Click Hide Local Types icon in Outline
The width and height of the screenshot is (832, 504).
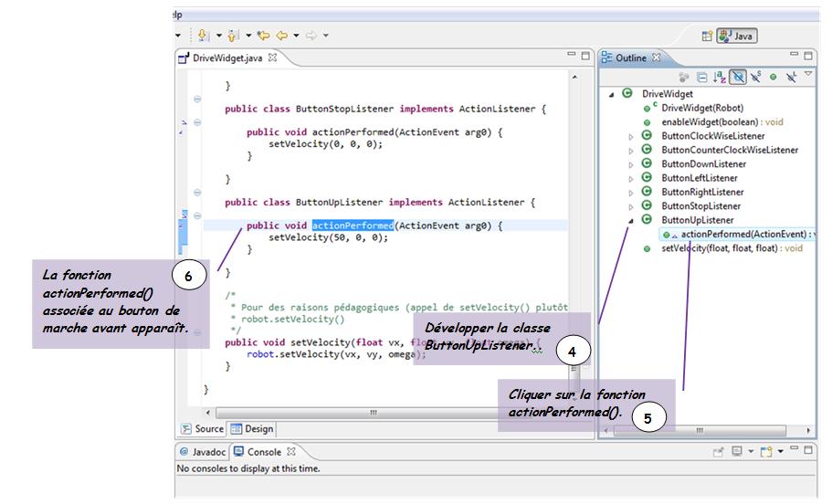coord(791,79)
